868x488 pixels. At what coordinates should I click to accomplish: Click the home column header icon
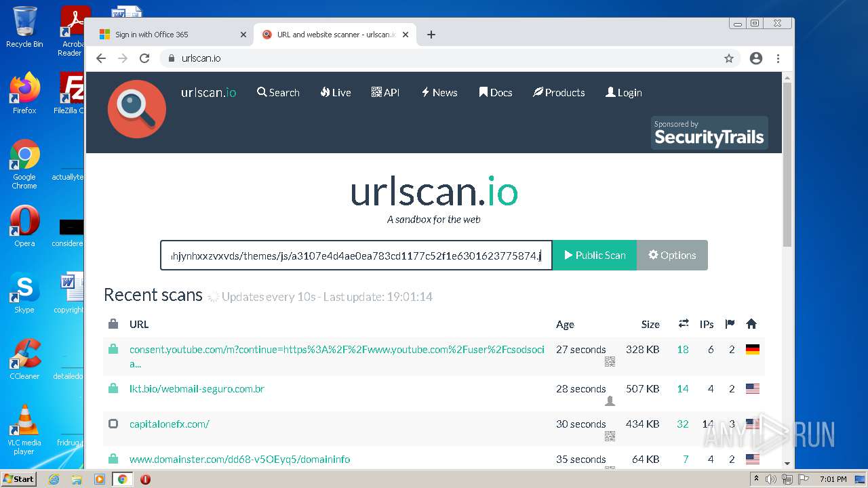(751, 324)
